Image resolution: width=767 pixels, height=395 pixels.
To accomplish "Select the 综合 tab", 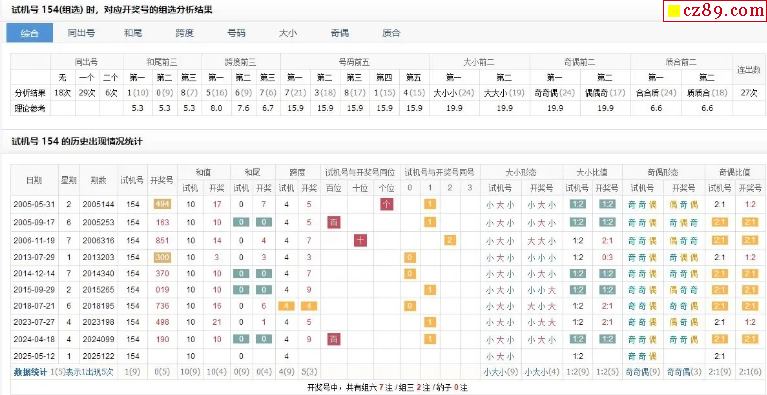I will [29, 33].
